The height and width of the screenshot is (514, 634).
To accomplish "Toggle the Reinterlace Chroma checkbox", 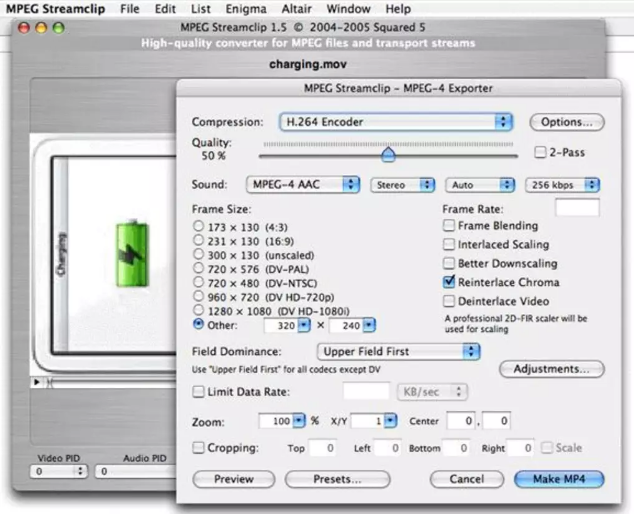I will [449, 282].
